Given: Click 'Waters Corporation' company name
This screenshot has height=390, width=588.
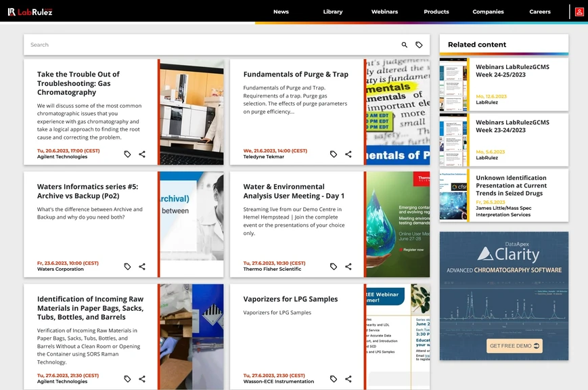Looking at the screenshot, I should point(60,269).
